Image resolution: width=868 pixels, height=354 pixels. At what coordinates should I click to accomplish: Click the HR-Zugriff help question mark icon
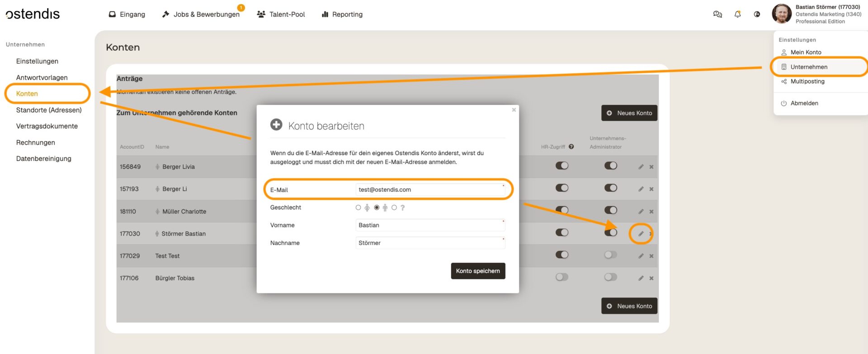point(571,146)
